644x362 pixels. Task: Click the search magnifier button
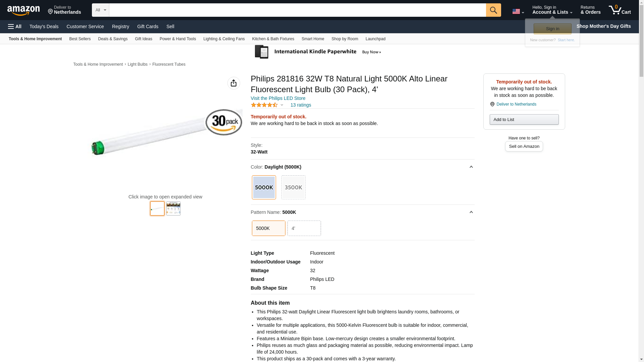pos(493,10)
